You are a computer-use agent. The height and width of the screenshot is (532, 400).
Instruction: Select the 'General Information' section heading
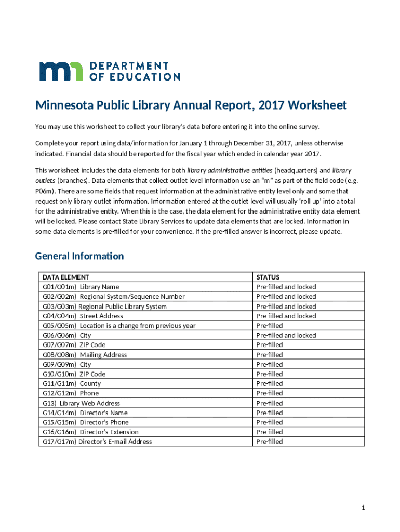coord(79,256)
